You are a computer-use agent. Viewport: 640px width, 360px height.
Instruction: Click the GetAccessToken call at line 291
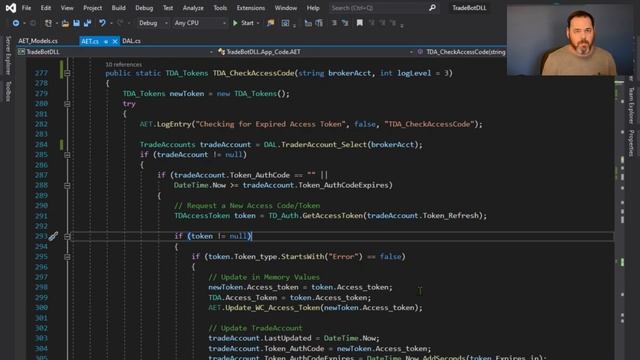(x=332, y=216)
